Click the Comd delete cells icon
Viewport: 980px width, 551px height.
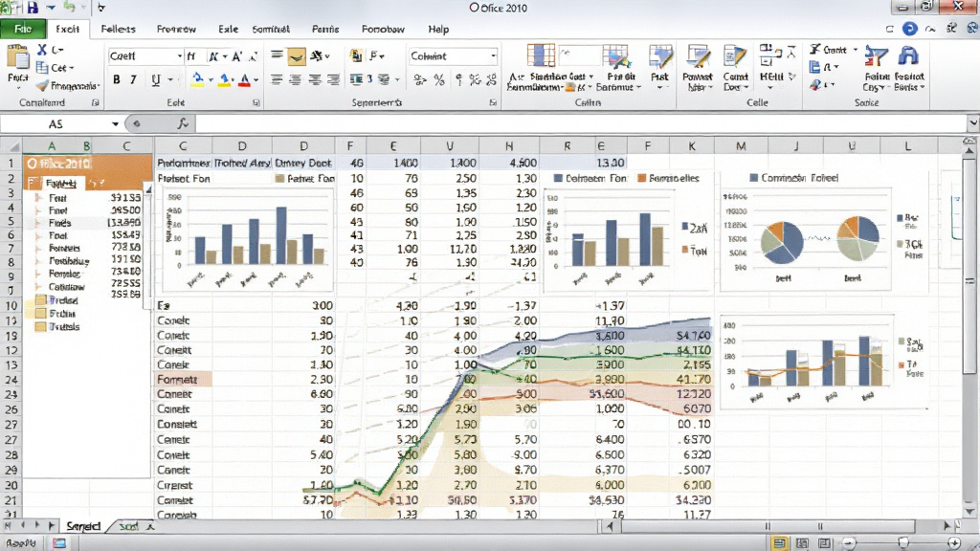[x=735, y=56]
